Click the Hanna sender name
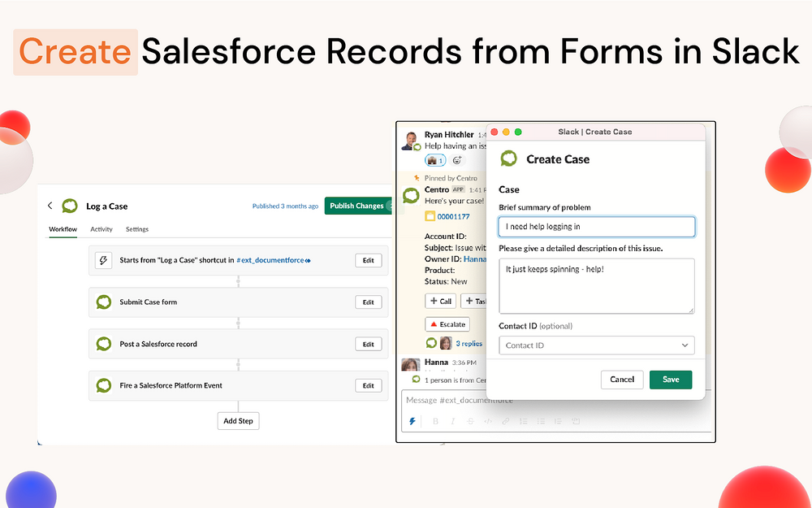The image size is (812, 508). 436,362
